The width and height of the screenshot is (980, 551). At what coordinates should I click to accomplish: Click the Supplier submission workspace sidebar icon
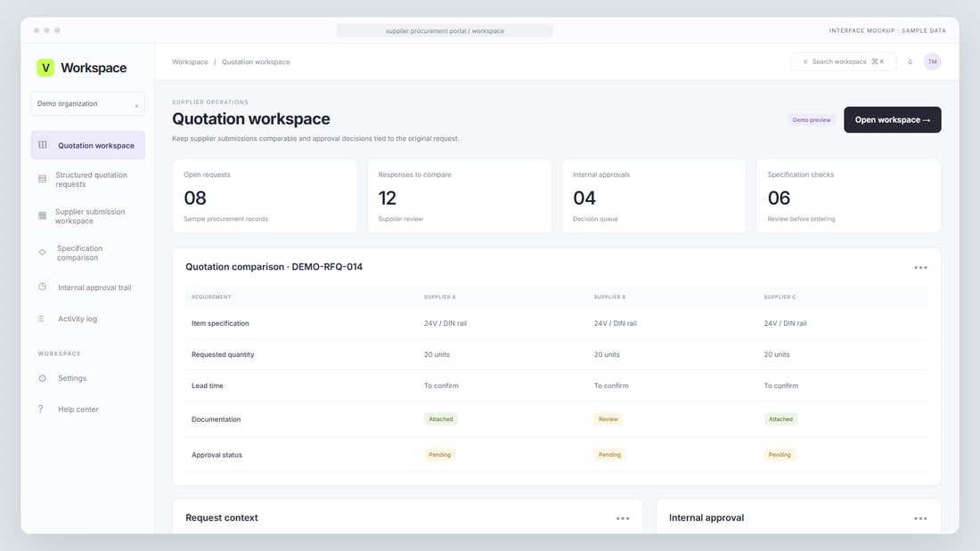[x=43, y=215]
